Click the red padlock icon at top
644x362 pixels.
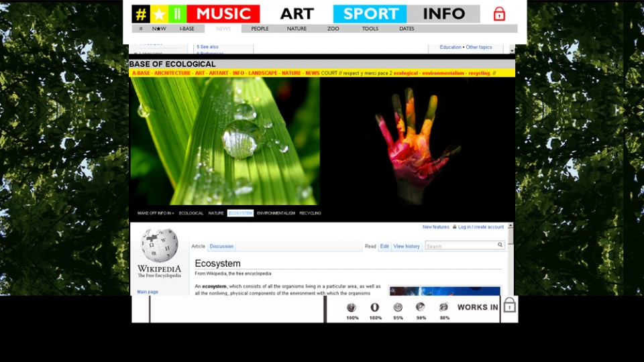499,14
